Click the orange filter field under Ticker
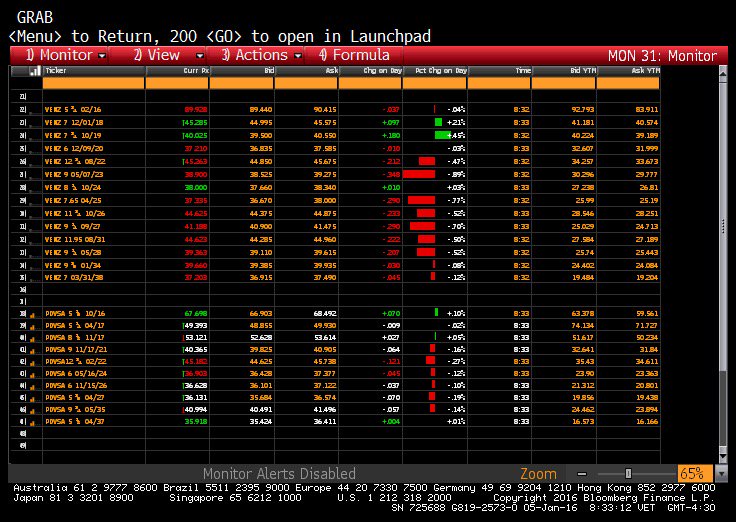Screen dimensions: 736x522 (93, 83)
